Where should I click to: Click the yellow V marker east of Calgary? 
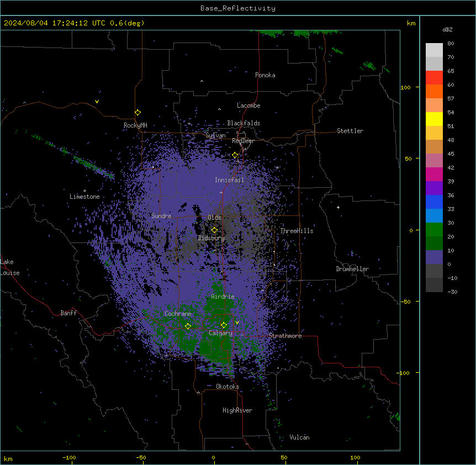click(237, 323)
